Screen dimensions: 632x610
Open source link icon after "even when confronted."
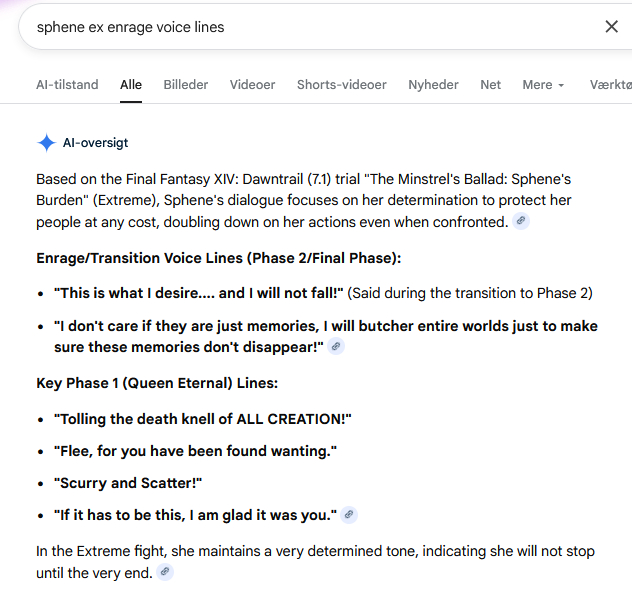click(x=520, y=222)
